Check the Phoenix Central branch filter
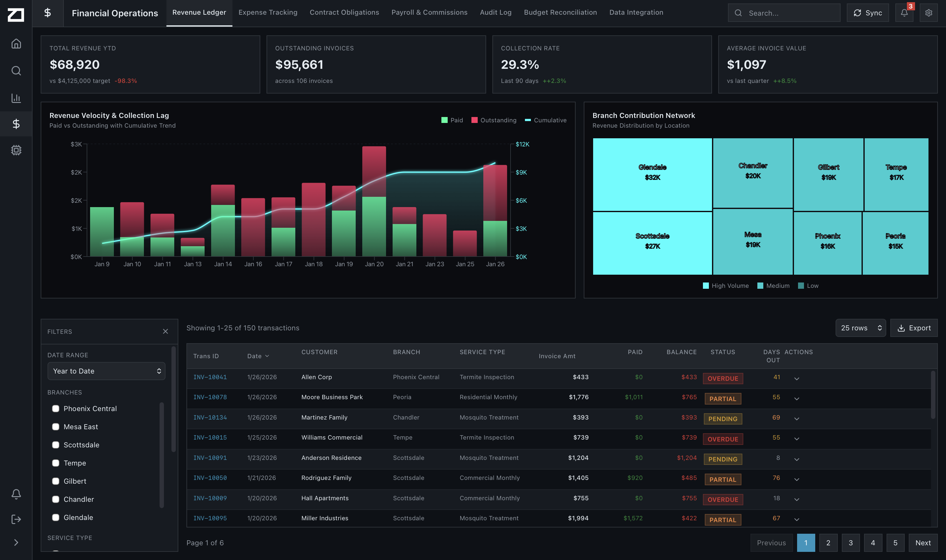The width and height of the screenshot is (946, 560). tap(55, 408)
